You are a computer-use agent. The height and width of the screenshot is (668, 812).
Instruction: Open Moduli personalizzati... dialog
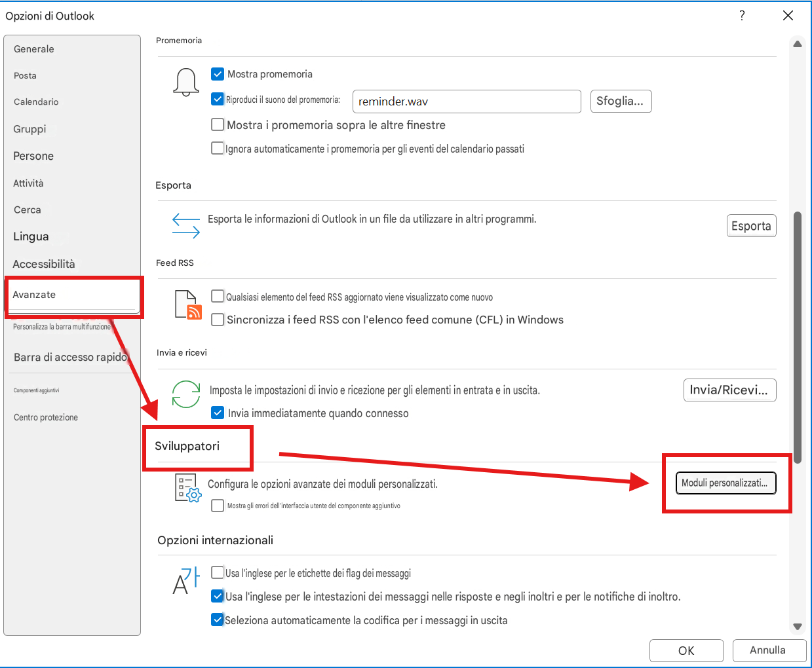(x=725, y=483)
